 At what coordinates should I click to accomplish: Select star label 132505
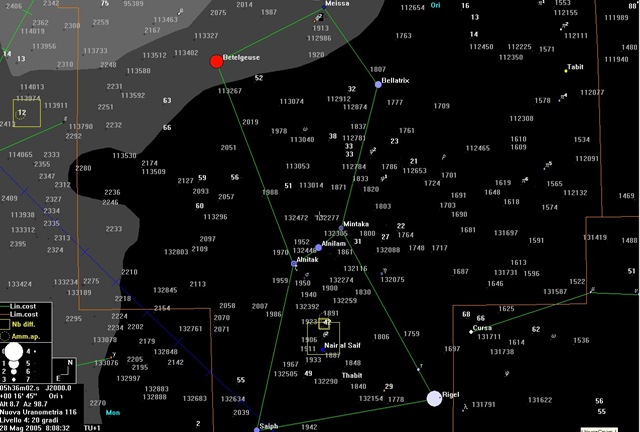tap(286, 374)
